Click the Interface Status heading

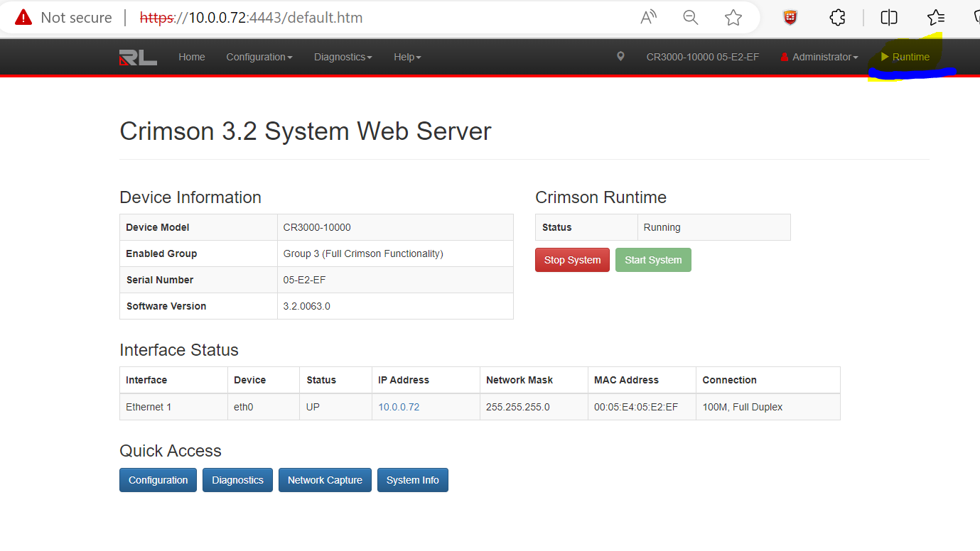coord(179,350)
